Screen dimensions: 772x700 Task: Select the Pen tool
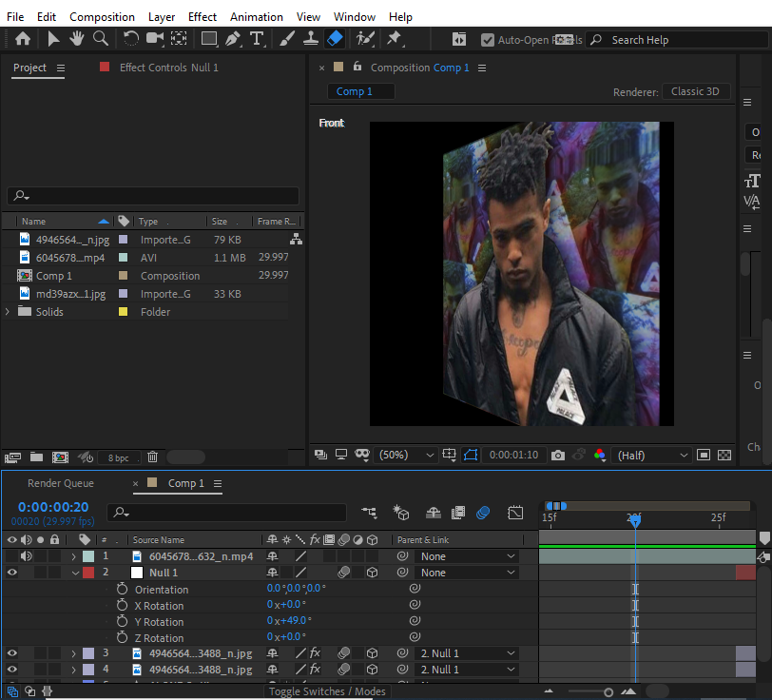point(231,38)
